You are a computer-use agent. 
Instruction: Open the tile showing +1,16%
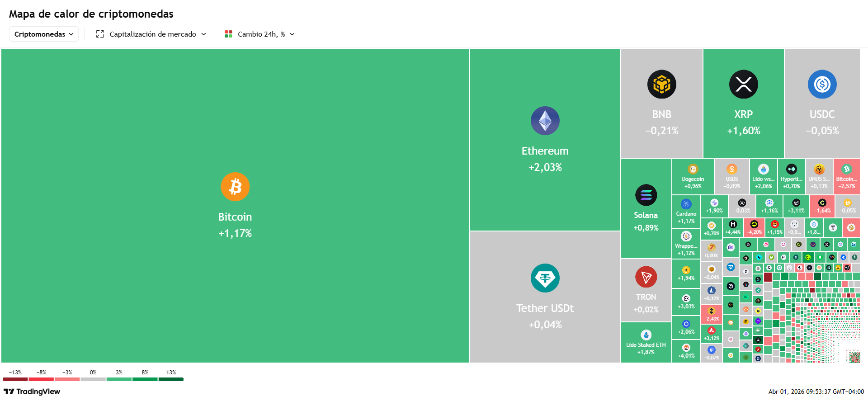(769, 206)
